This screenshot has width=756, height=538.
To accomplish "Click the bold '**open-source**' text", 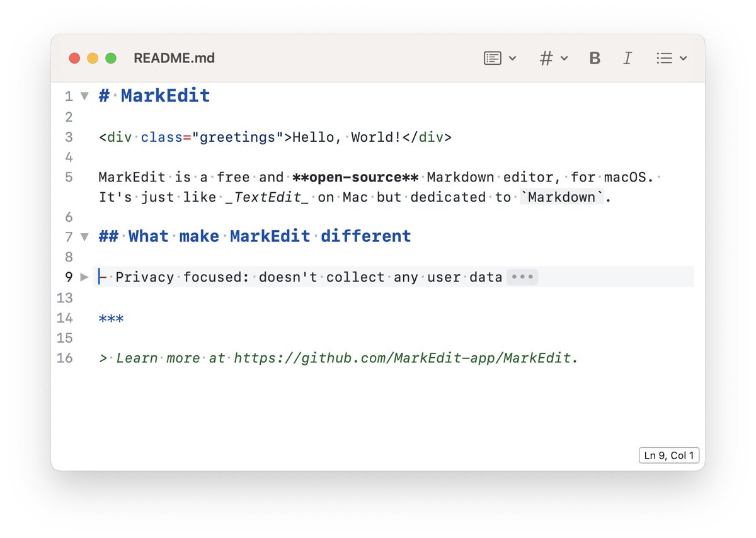I will click(x=355, y=177).
